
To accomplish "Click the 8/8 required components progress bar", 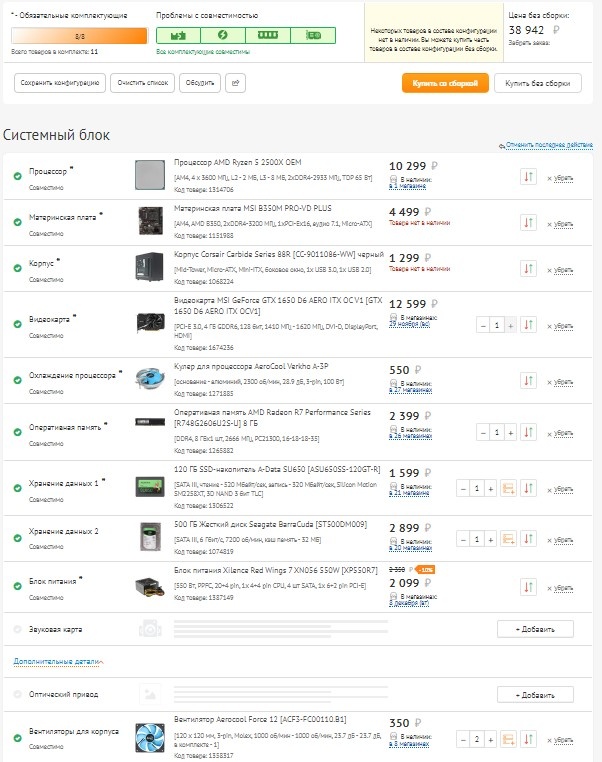I will [x=79, y=36].
